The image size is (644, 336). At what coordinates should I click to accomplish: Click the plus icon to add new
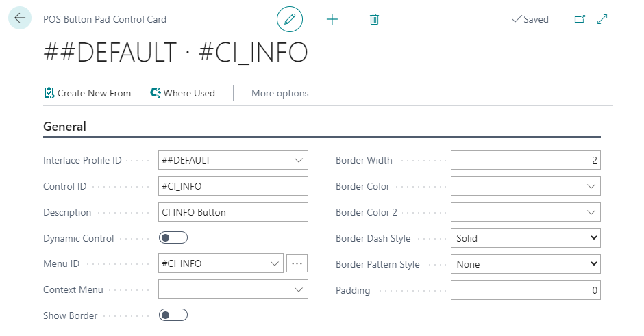tap(332, 19)
